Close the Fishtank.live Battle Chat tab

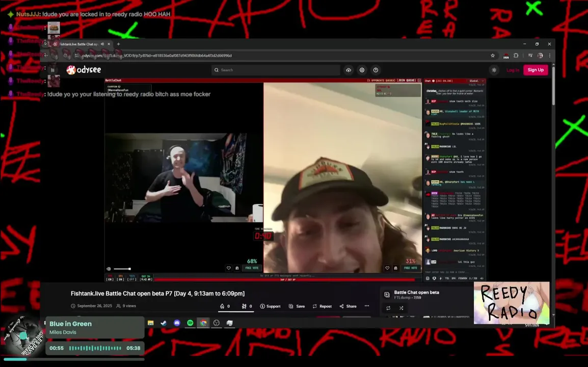point(109,44)
